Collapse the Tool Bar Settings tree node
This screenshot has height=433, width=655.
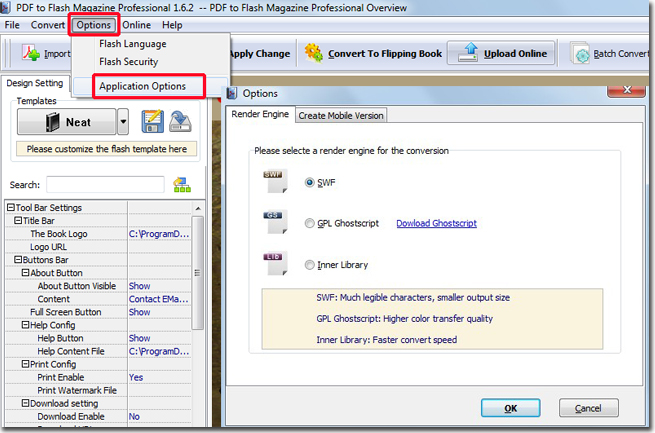[x=9, y=208]
